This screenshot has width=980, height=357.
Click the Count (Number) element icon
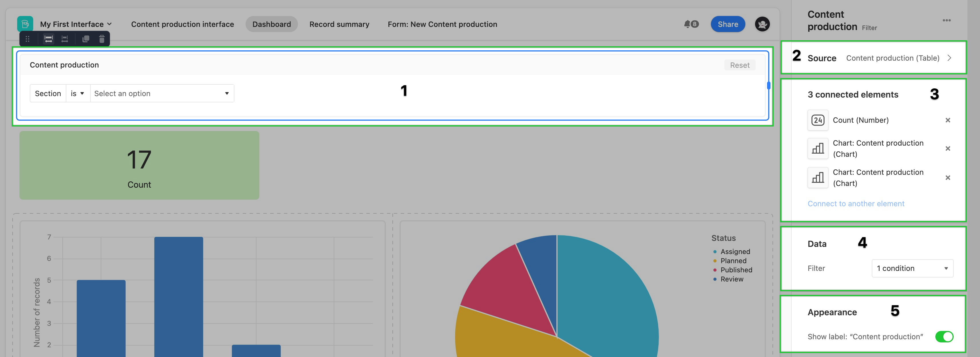[x=817, y=120]
